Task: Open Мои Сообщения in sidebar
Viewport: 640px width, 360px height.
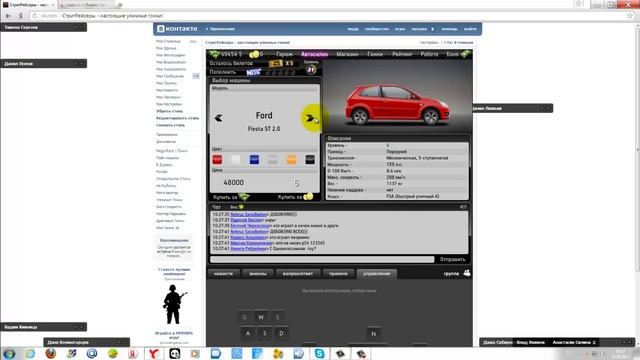Action: (x=170, y=76)
